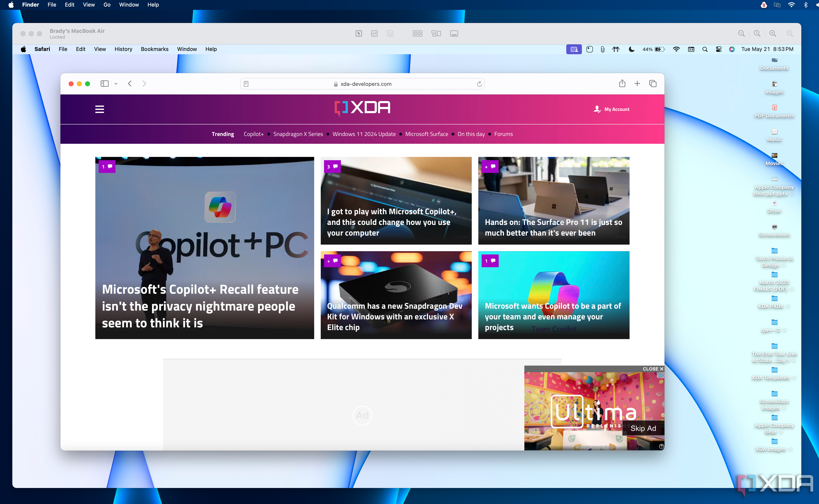
Task: Click the Copilot+ Recall article headline link
Action: [200, 306]
